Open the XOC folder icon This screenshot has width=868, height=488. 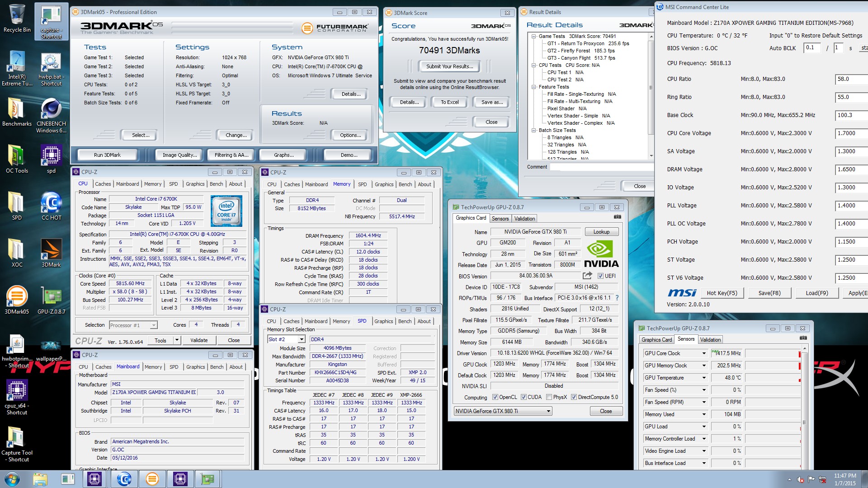[x=17, y=253]
